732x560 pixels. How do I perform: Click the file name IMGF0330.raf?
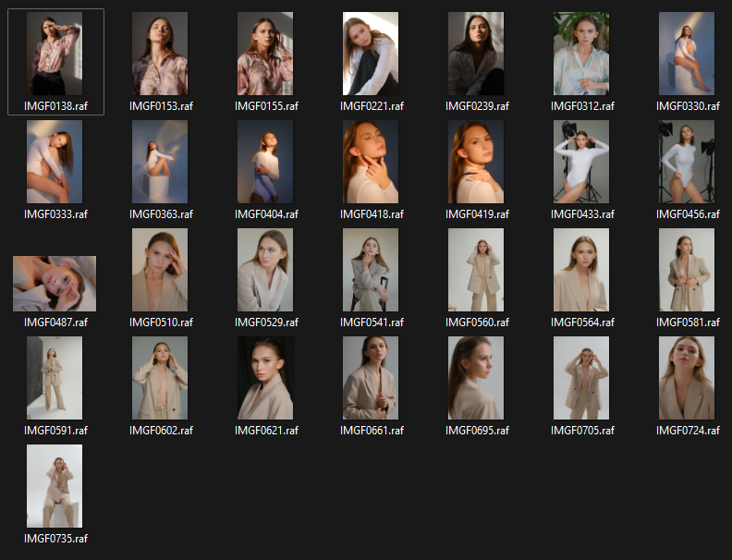click(688, 106)
